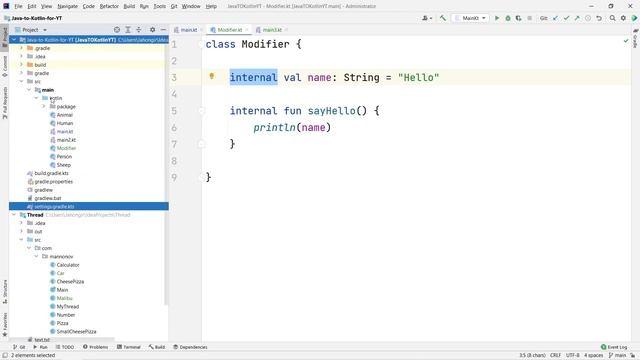Expand the .gradle folder
The image size is (640, 360).
point(21,48)
